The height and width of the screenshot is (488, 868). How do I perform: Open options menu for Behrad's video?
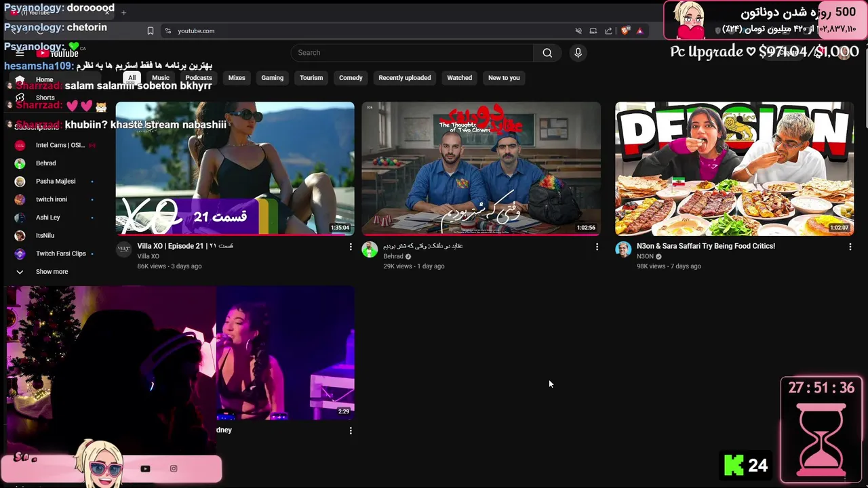pyautogui.click(x=597, y=247)
